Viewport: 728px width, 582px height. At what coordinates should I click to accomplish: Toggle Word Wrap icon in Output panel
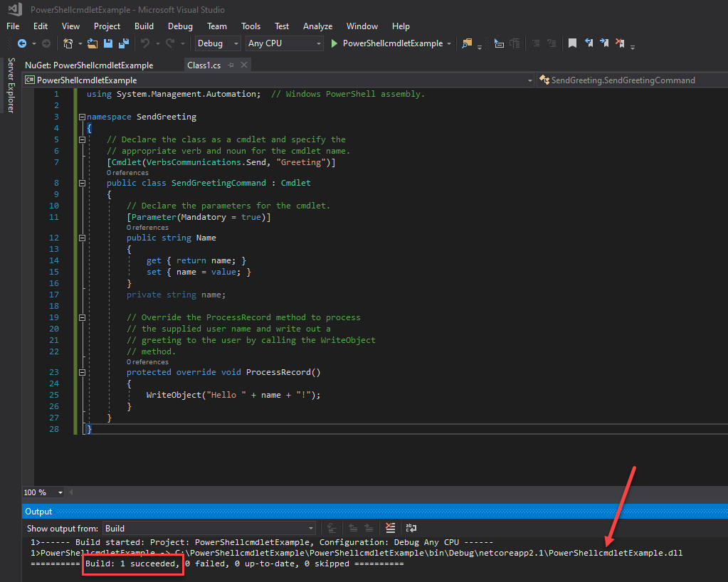tap(411, 528)
